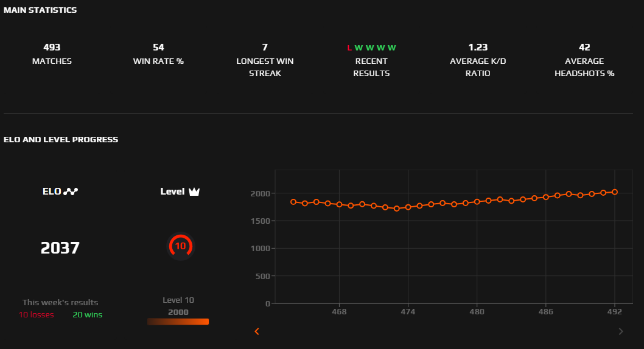Click the RECENT RESULTS label
Screen dimensions: 644x349
[x=371, y=67]
